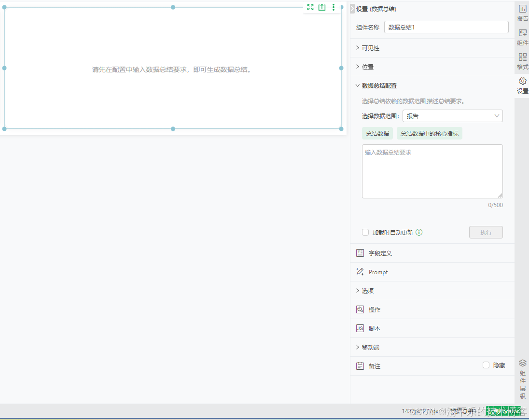
Task: Select the 总结数据中的核心指标 tag
Action: click(430, 133)
